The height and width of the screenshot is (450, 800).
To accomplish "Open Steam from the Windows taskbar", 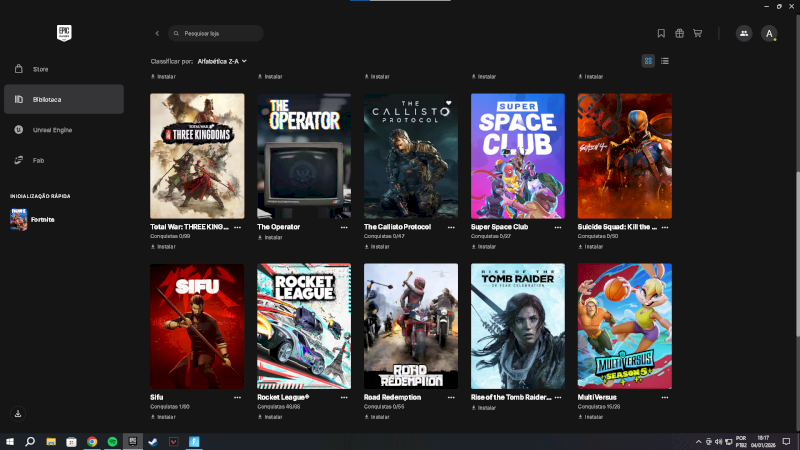I will point(153,441).
